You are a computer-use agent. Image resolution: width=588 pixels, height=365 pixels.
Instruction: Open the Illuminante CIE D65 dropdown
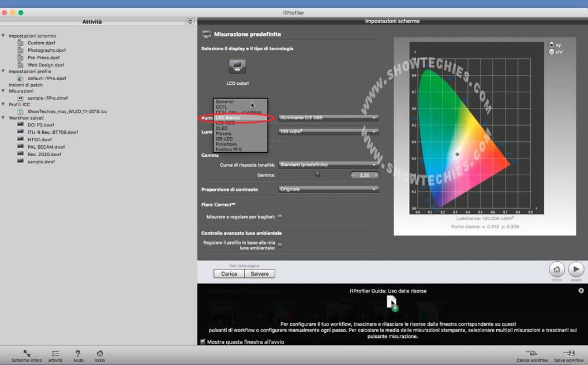[328, 118]
